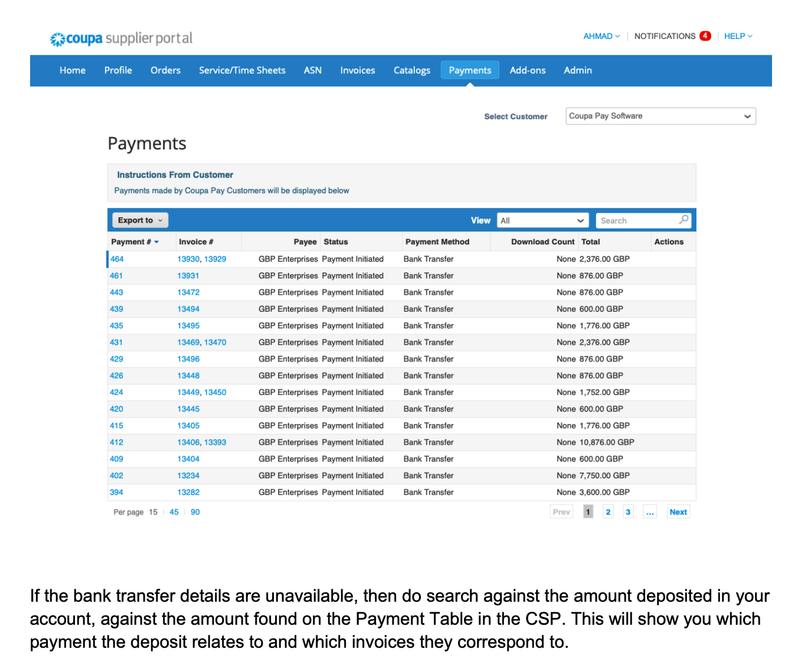Open the Add-ons tab
Image resolution: width=811 pixels, height=672 pixels.
pyautogui.click(x=528, y=70)
